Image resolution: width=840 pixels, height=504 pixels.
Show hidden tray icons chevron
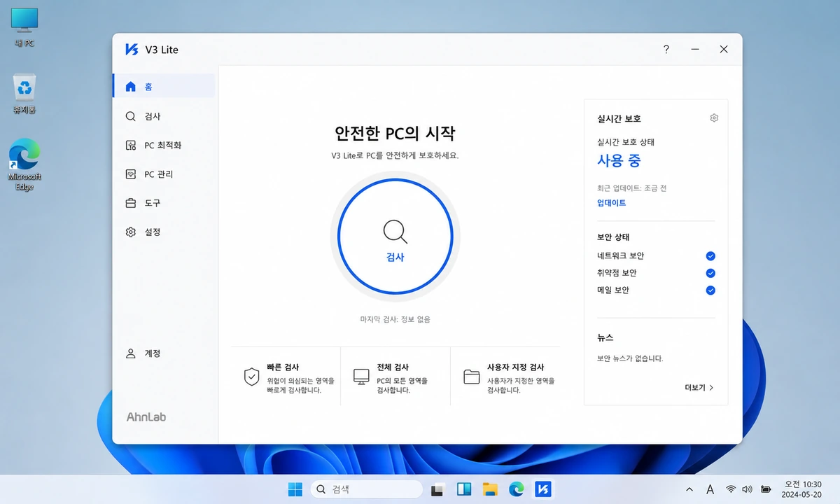point(689,489)
